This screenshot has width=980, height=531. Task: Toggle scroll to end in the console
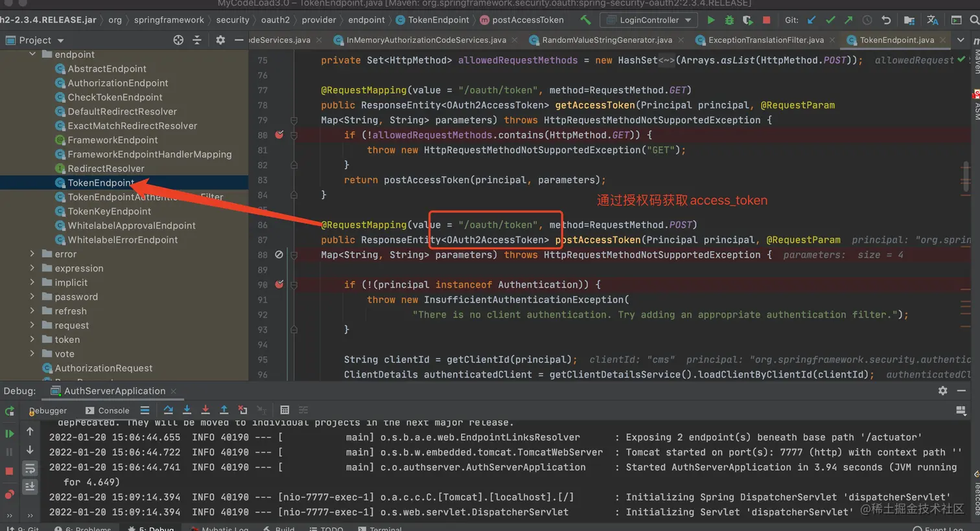tap(30, 486)
